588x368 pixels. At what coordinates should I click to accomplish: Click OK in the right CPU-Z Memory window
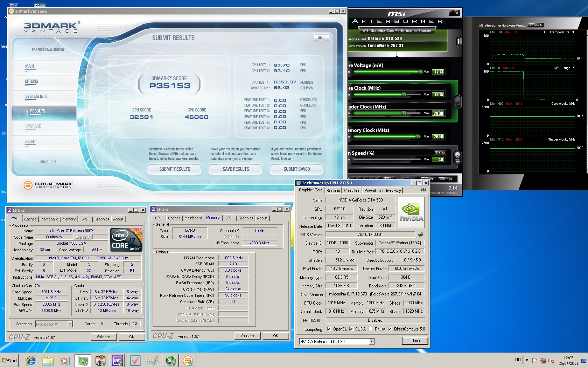(275, 336)
